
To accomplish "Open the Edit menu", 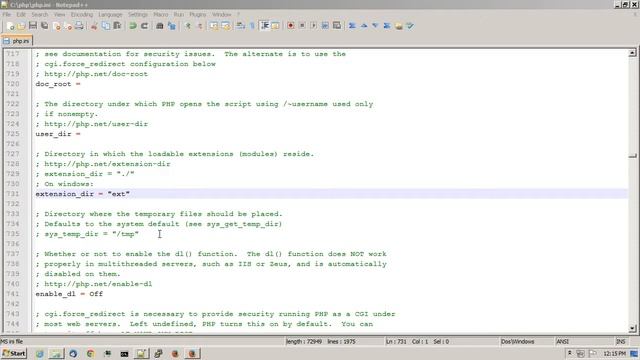I will pyautogui.click(x=21, y=14).
